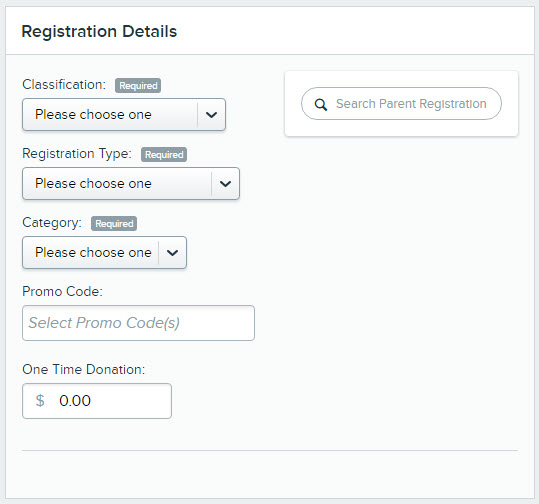Expand Classification dropdown chevron arrow
539x504 pixels.
[211, 115]
